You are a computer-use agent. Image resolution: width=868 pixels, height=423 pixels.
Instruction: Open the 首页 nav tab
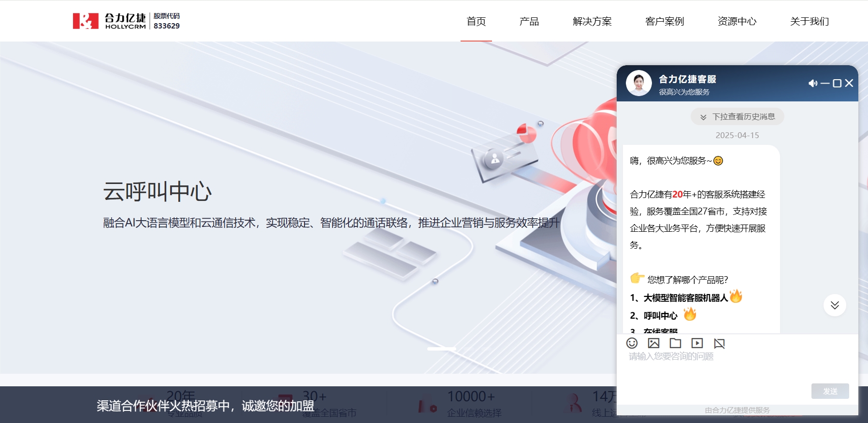(476, 21)
